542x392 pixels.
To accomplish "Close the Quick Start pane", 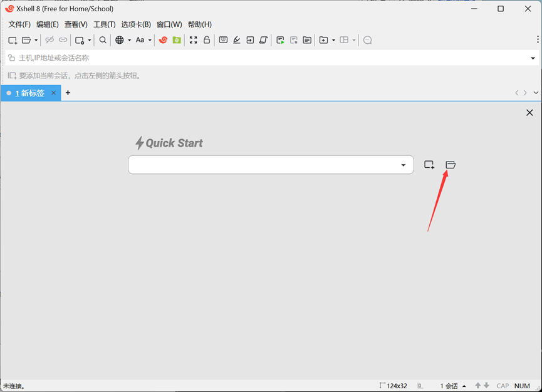I will coord(529,113).
